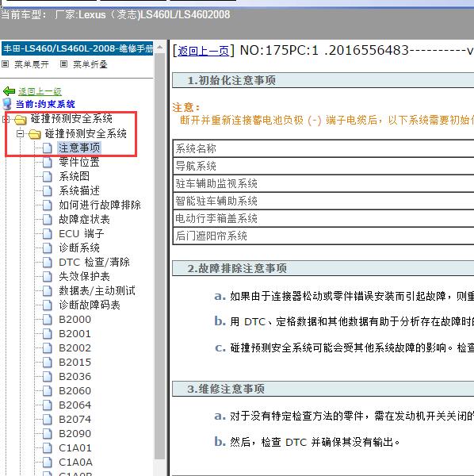The width and height of the screenshot is (474, 476).
Task: Click the page icon beside 系统图
Action: (48, 177)
